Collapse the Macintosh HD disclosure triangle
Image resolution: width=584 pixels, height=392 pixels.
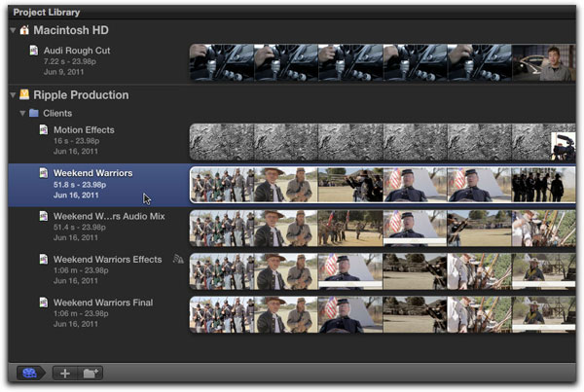pos(13,30)
